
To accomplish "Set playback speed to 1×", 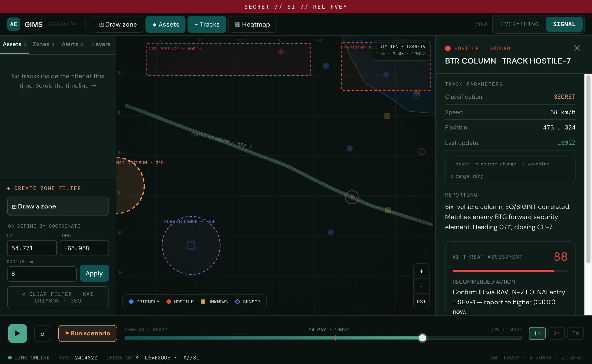I will (537, 333).
